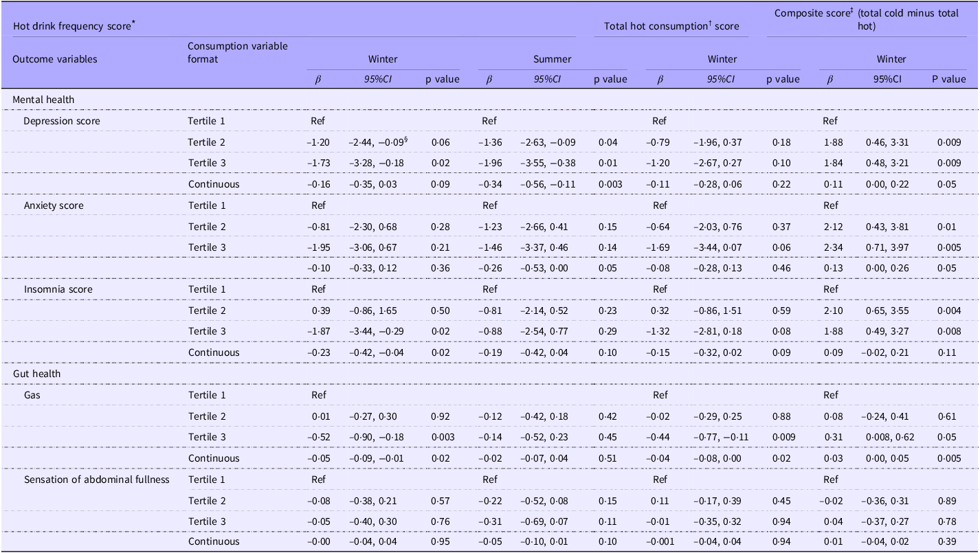
Task: Select the Mental health section row
Action: coord(44,100)
